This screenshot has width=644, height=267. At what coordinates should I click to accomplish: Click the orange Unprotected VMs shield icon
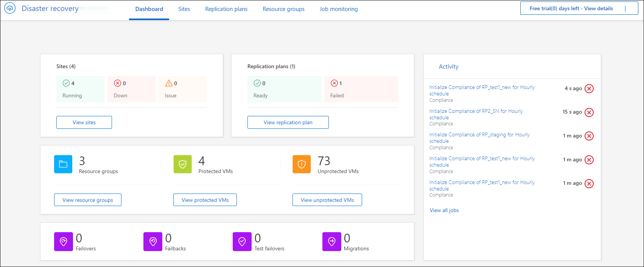click(302, 164)
